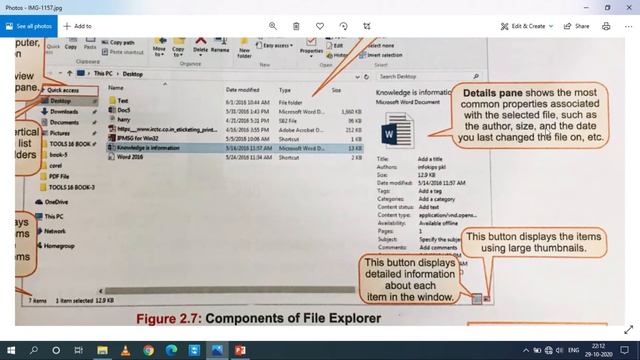Launch Cortana from the taskbar circle
The height and width of the screenshot is (360, 640).
(x=56, y=350)
